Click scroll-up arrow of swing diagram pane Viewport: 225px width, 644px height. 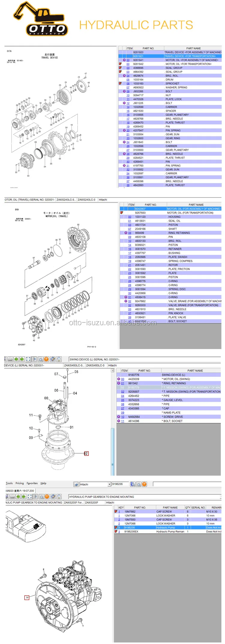[113, 371]
